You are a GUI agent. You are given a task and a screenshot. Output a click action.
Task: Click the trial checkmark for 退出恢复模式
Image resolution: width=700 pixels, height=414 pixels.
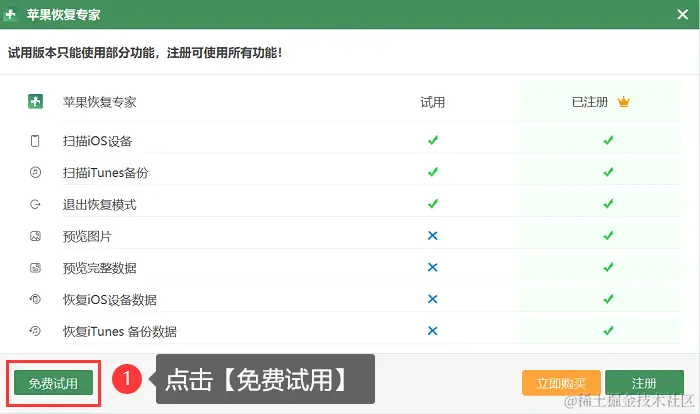(433, 204)
